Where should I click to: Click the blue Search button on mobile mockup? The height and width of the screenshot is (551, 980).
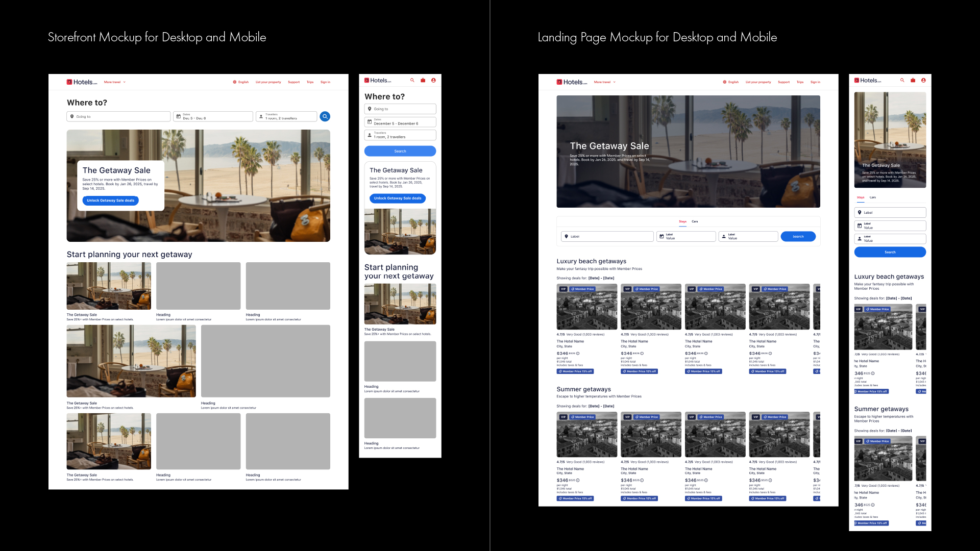click(x=400, y=151)
